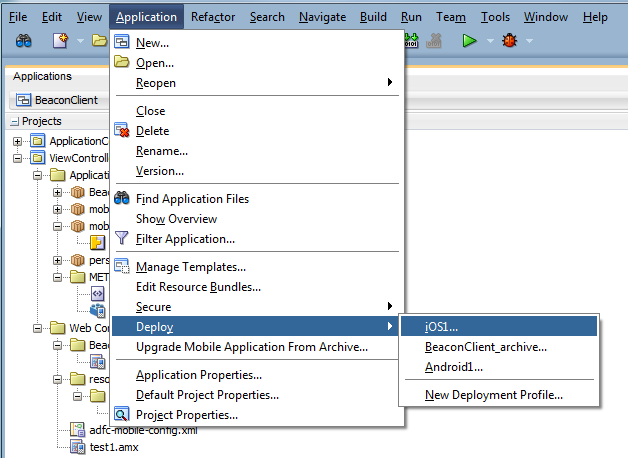Choose Upgrade Mobile Application From Archive...

258,347
